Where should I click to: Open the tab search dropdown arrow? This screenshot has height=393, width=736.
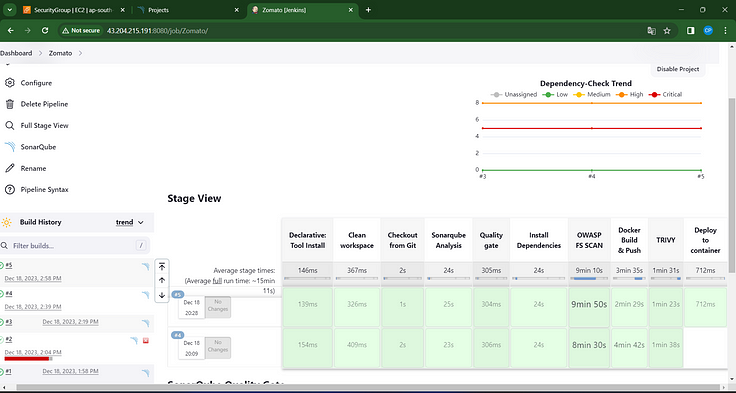pos(9,10)
